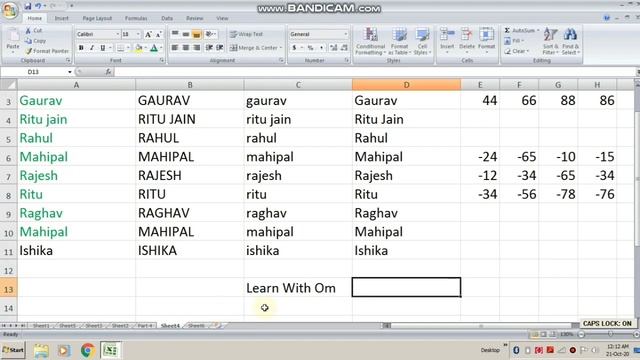Click the Cut scissors icon
Image resolution: width=640 pixels, height=360 pixels.
click(28, 31)
